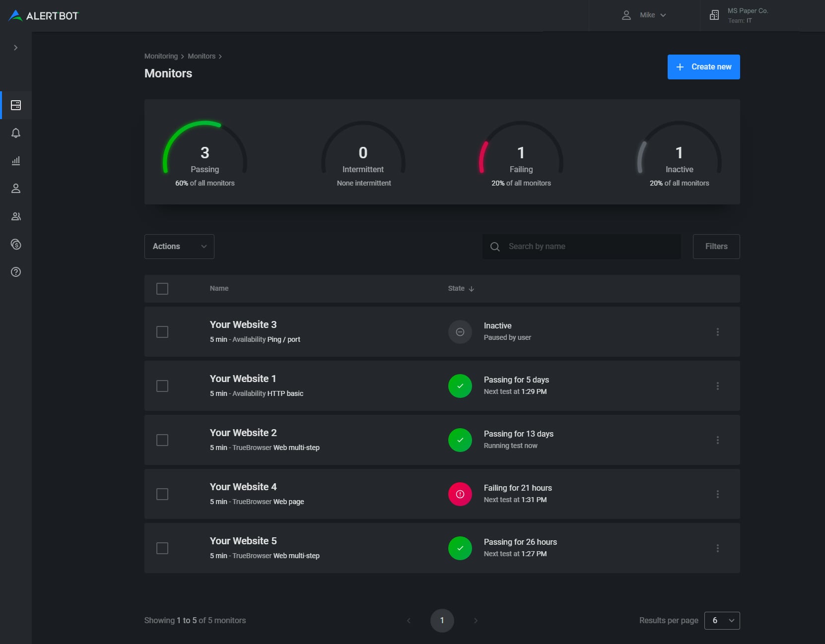
Task: Select the checkbox for Your Website 3
Action: [x=162, y=332]
